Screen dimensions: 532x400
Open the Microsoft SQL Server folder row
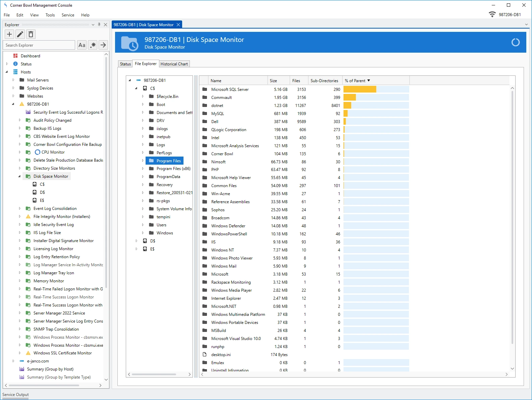[x=230, y=90]
